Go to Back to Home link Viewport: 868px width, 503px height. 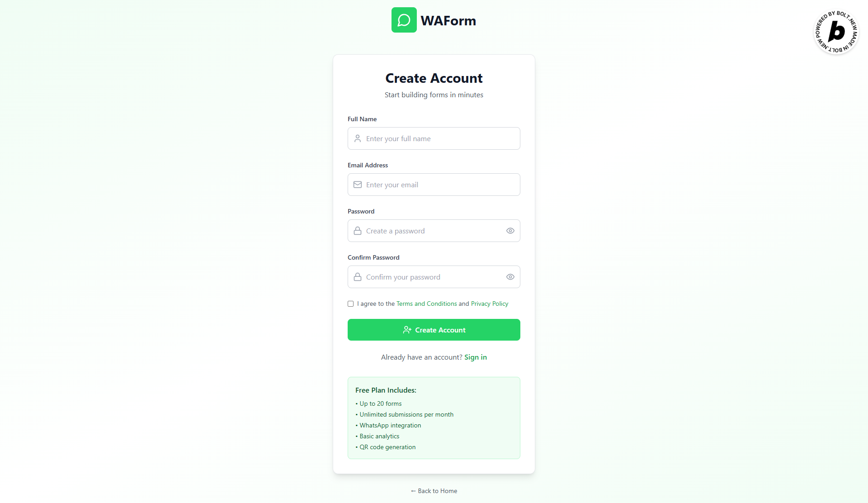coord(434,491)
